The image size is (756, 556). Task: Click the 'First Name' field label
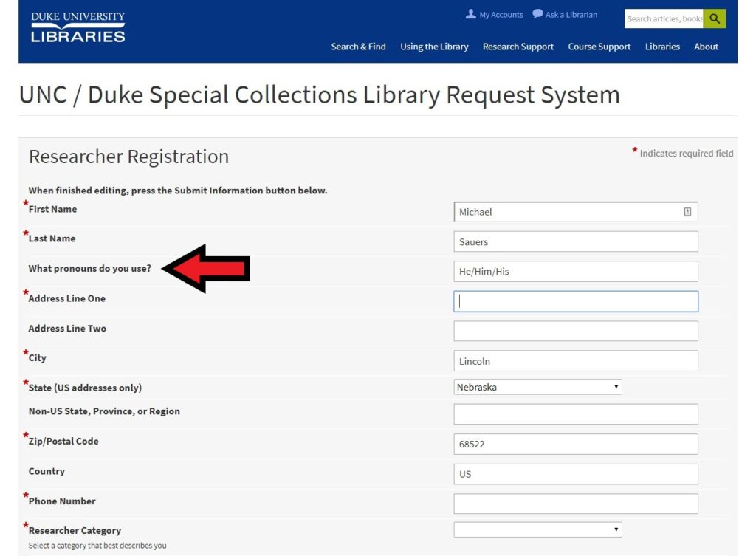52,209
